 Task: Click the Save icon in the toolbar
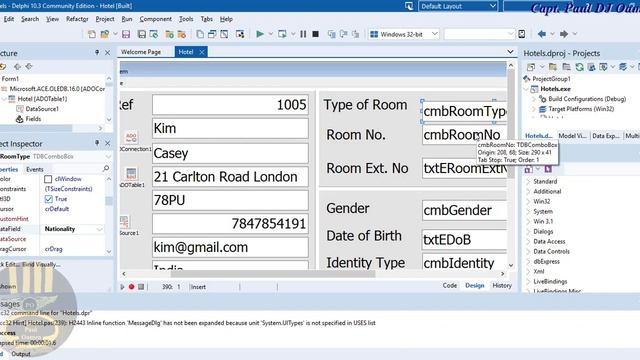point(126,34)
